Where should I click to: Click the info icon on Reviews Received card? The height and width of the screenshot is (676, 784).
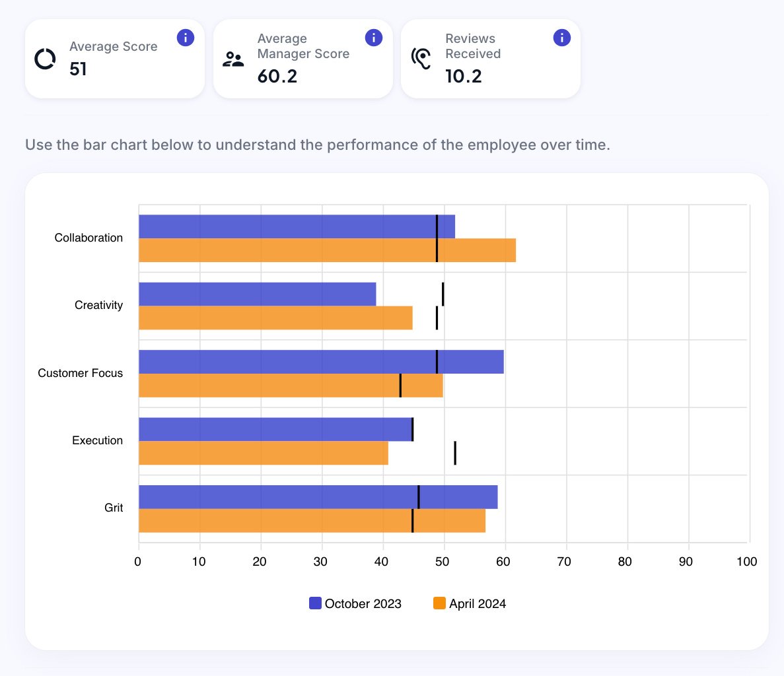point(561,38)
